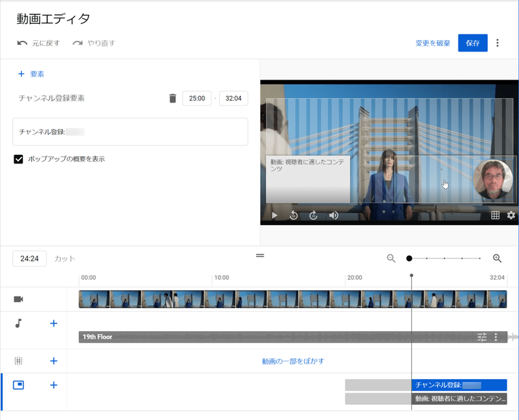
Task: Click 変更を破棄 to discard changes
Action: (x=432, y=43)
